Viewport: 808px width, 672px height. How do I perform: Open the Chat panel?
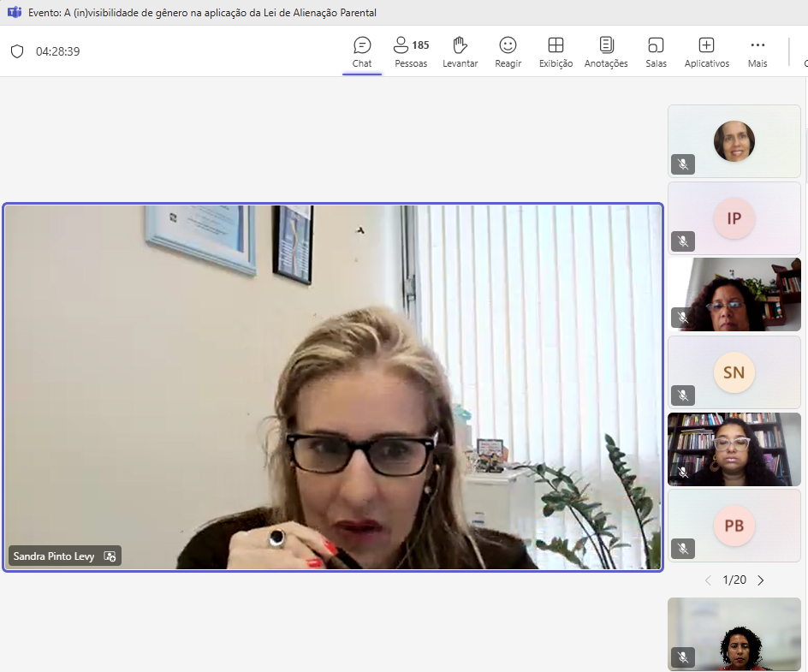click(x=362, y=52)
